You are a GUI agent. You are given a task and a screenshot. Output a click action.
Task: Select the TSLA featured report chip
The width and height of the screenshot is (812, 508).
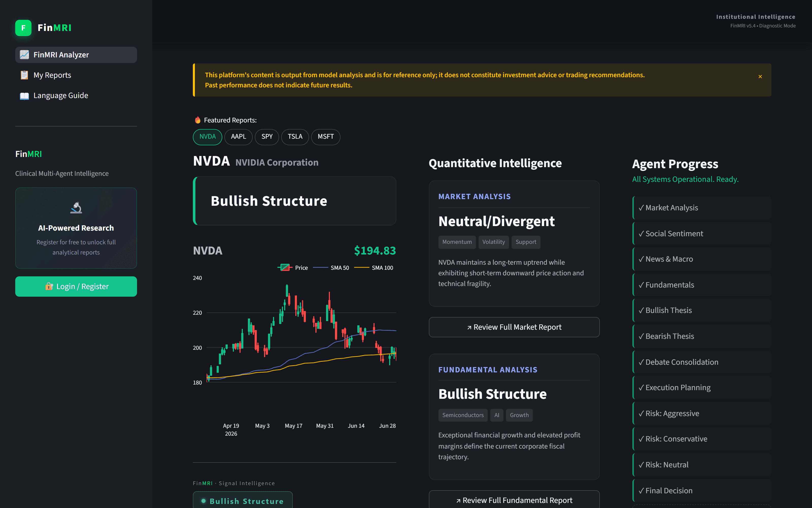295,137
